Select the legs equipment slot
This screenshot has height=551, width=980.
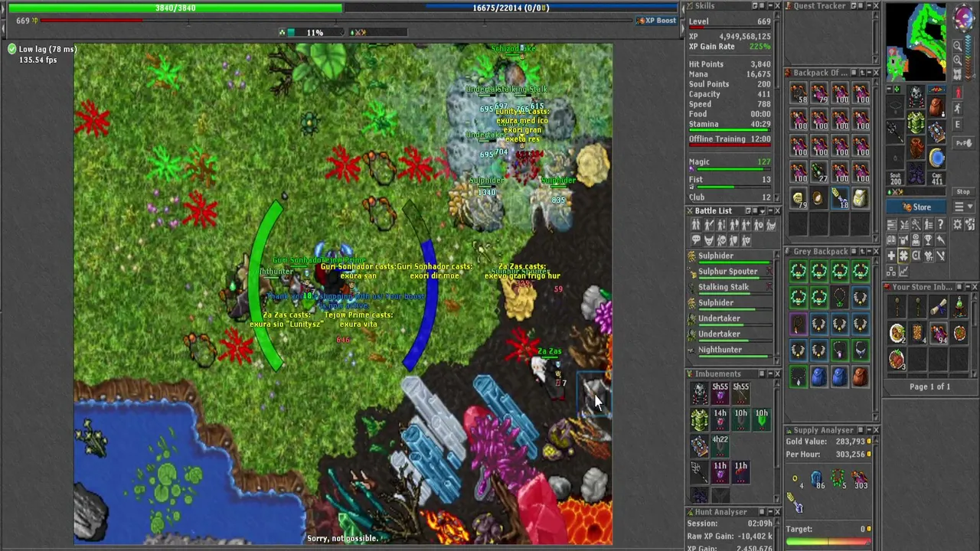click(x=916, y=148)
